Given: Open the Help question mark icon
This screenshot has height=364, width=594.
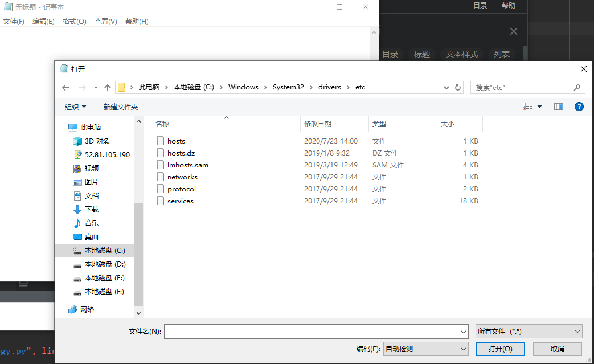Looking at the screenshot, I should coord(579,107).
